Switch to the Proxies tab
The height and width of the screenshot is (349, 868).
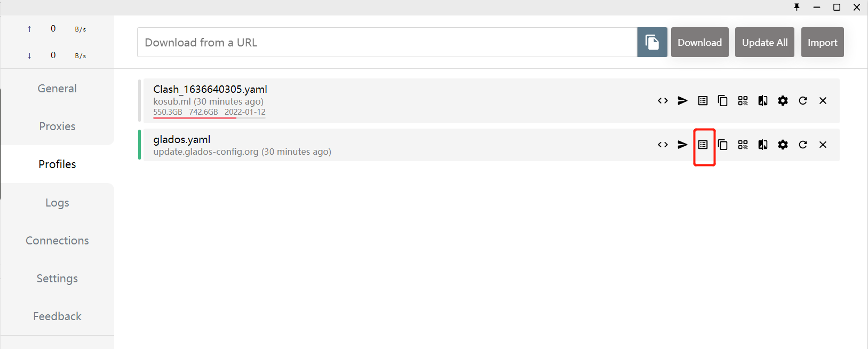pos(57,126)
